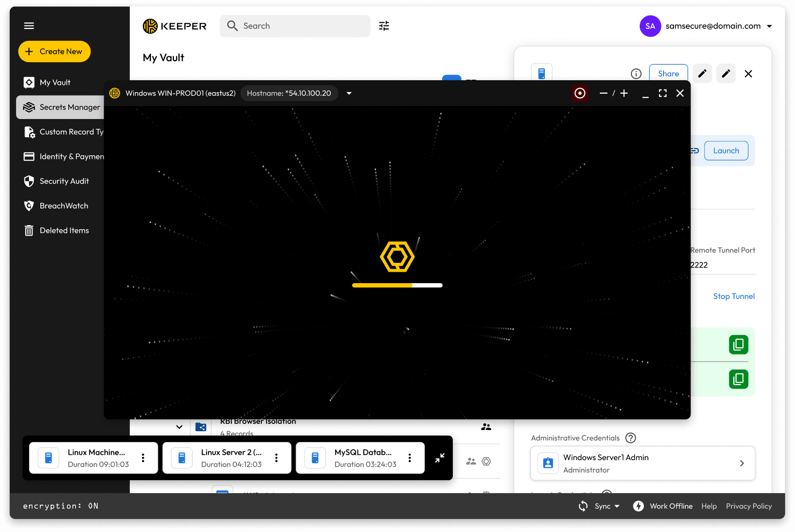Viewport: 795px width, 532px height.
Task: Click the Keeper logo
Action: click(x=174, y=26)
